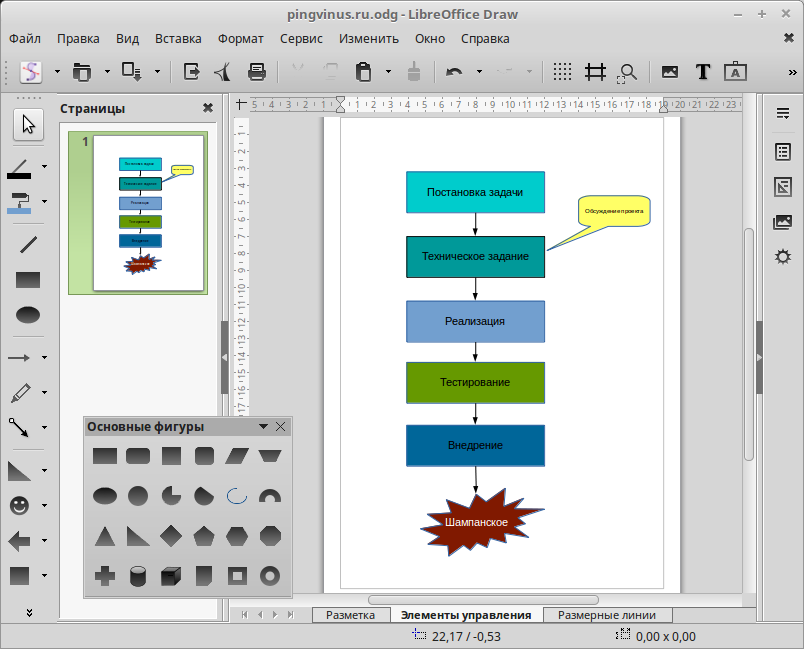Open the sidebar Gallery panel icon
Viewport: 804px width, 649px height.
[783, 222]
